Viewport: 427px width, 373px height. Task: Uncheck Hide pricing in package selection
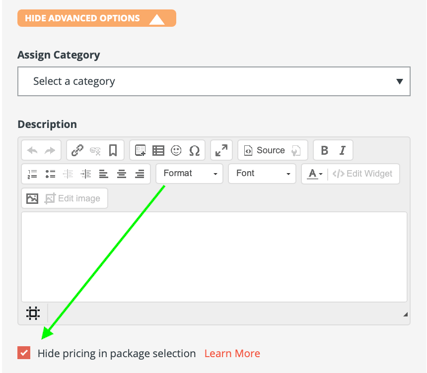(x=24, y=353)
